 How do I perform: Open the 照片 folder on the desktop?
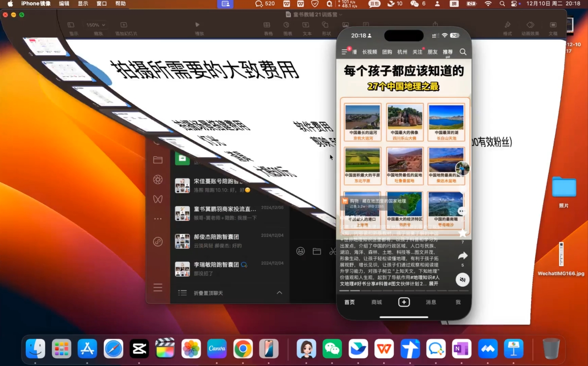pyautogui.click(x=564, y=192)
